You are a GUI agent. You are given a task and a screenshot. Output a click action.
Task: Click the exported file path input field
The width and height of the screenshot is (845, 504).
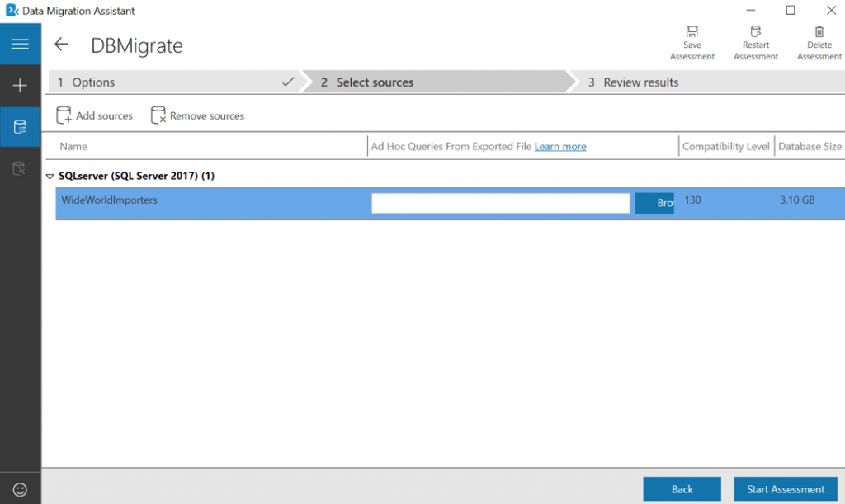tap(499, 202)
